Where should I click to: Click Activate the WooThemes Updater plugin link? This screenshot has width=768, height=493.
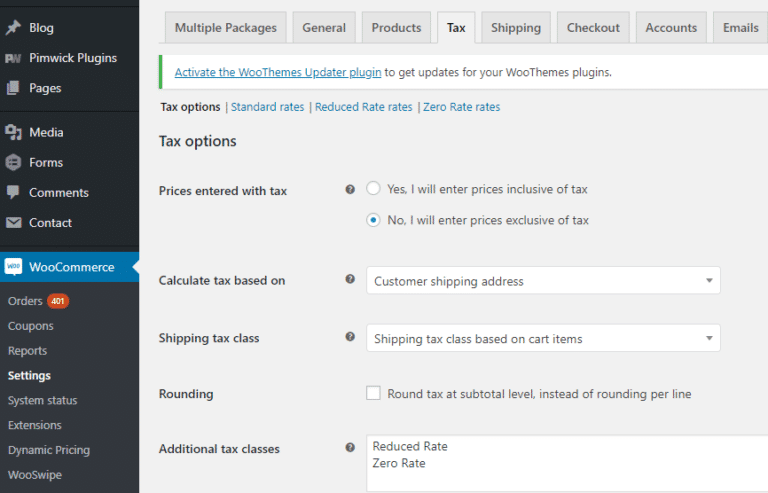(278, 72)
